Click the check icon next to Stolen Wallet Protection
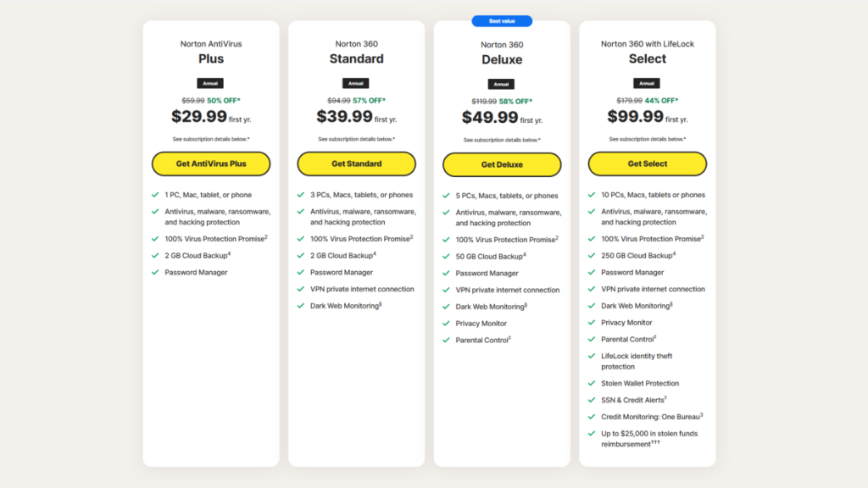The image size is (868, 488). (x=593, y=383)
